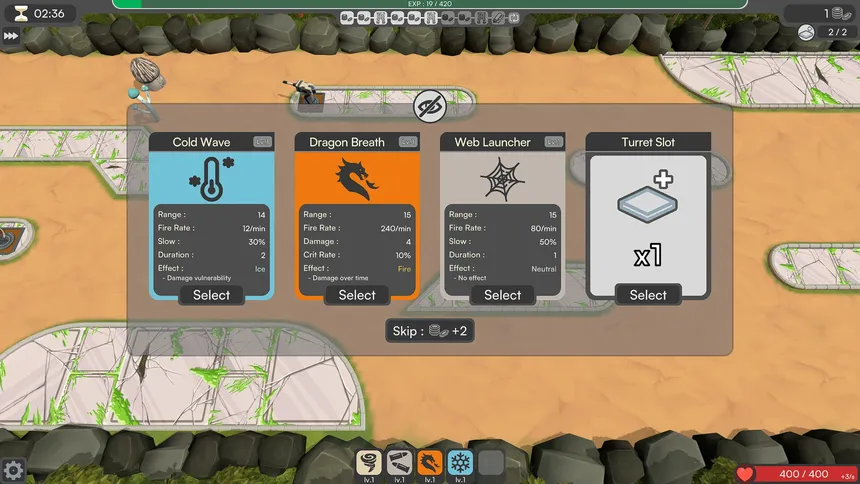Click the Lv badge on the Dragon Breath card
This screenshot has height=484, width=860.
tap(408, 142)
